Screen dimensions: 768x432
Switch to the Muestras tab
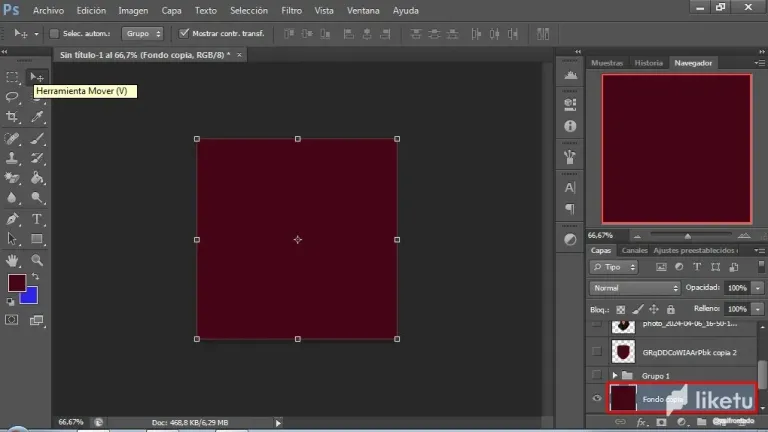(607, 63)
